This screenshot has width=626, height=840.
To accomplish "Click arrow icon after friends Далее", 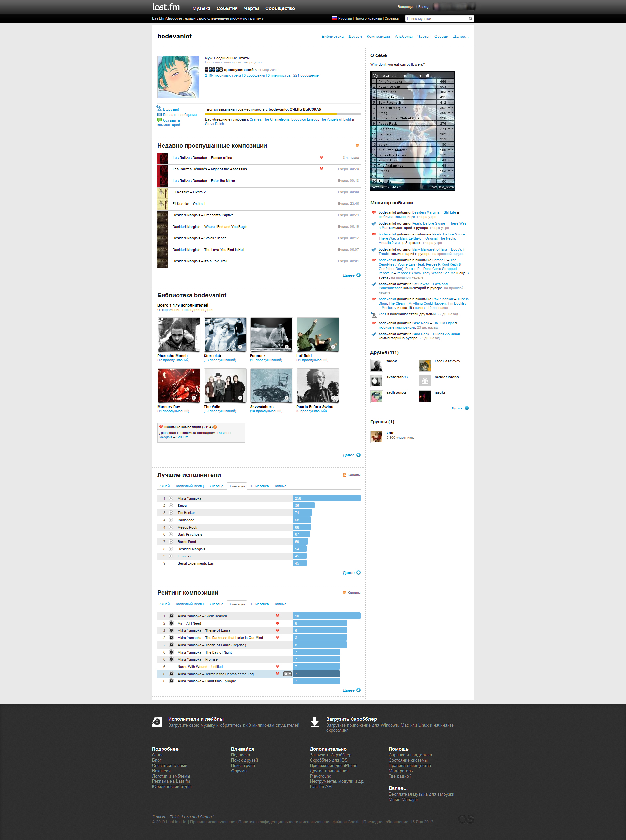I will coord(467,408).
